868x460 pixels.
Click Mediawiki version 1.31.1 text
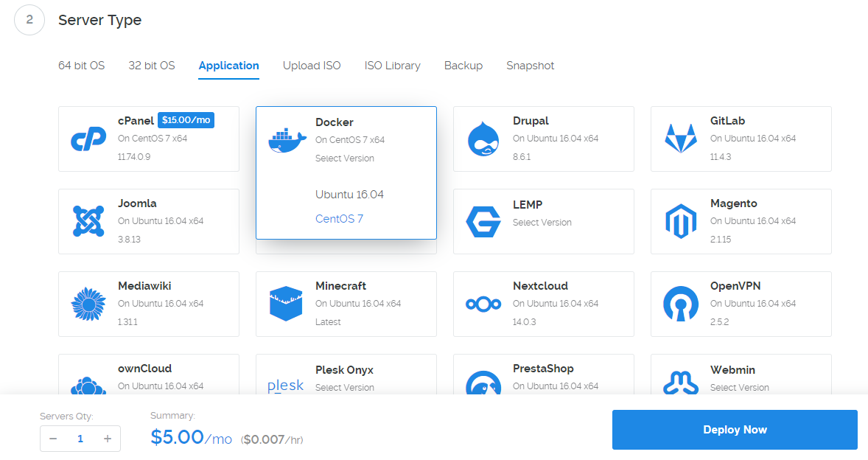coord(128,321)
